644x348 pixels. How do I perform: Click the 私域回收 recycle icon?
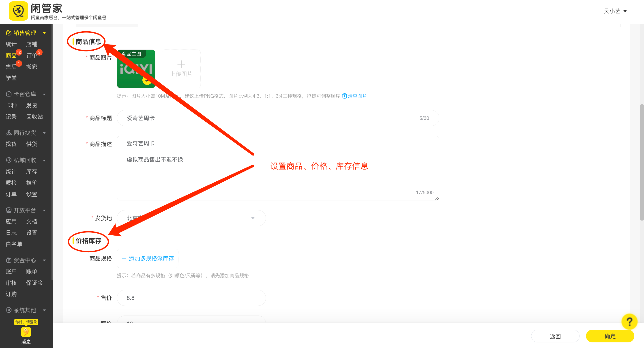click(x=8, y=160)
